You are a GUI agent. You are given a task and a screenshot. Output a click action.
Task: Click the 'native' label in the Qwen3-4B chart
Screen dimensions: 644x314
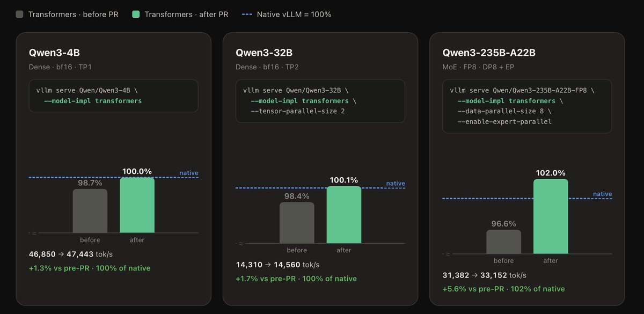click(x=189, y=173)
